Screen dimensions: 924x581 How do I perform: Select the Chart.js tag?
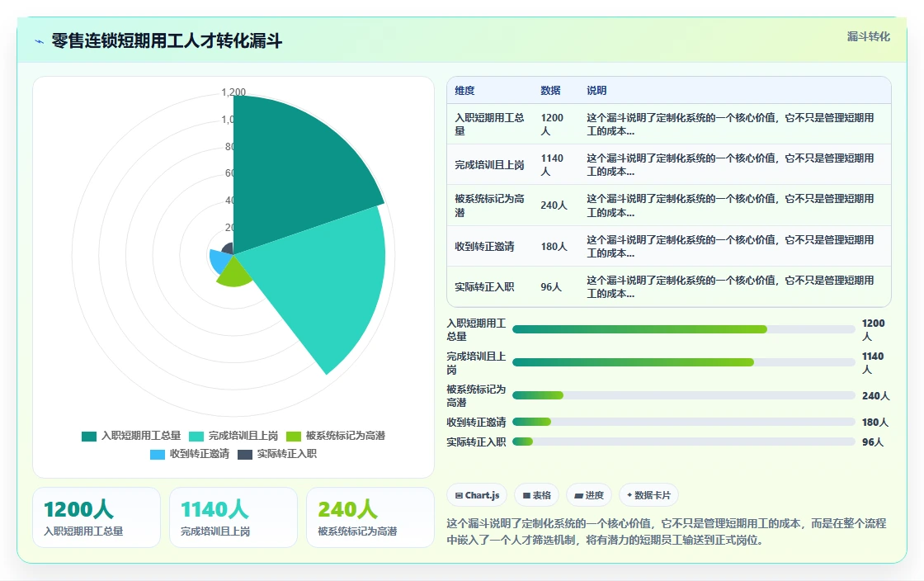click(478, 495)
